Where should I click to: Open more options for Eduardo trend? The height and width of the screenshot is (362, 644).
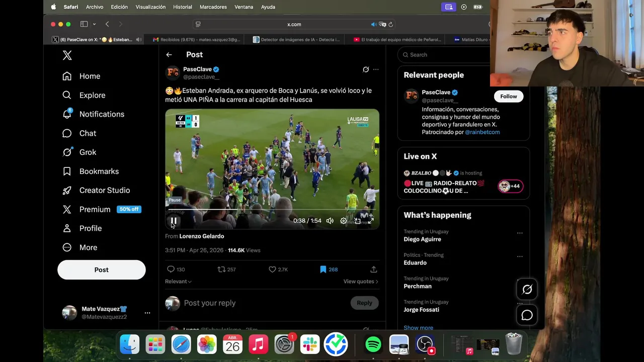pyautogui.click(x=520, y=256)
